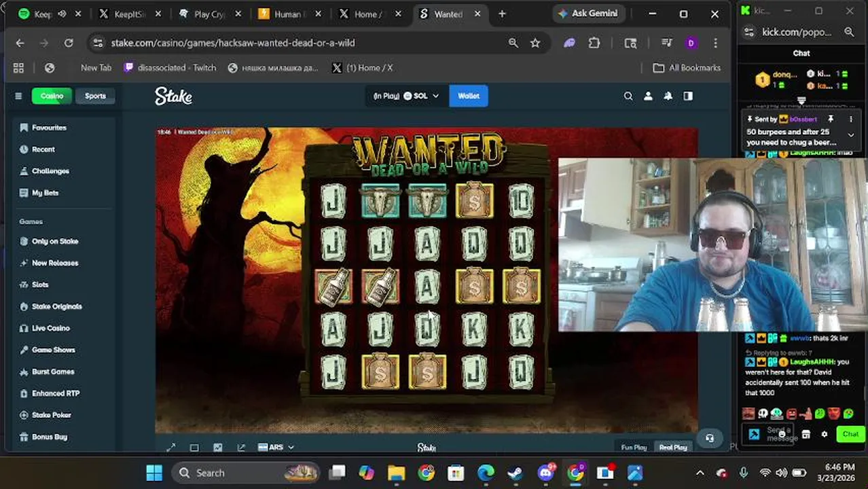The width and height of the screenshot is (868, 489).
Task: Switch to the Sports tab
Action: click(95, 96)
